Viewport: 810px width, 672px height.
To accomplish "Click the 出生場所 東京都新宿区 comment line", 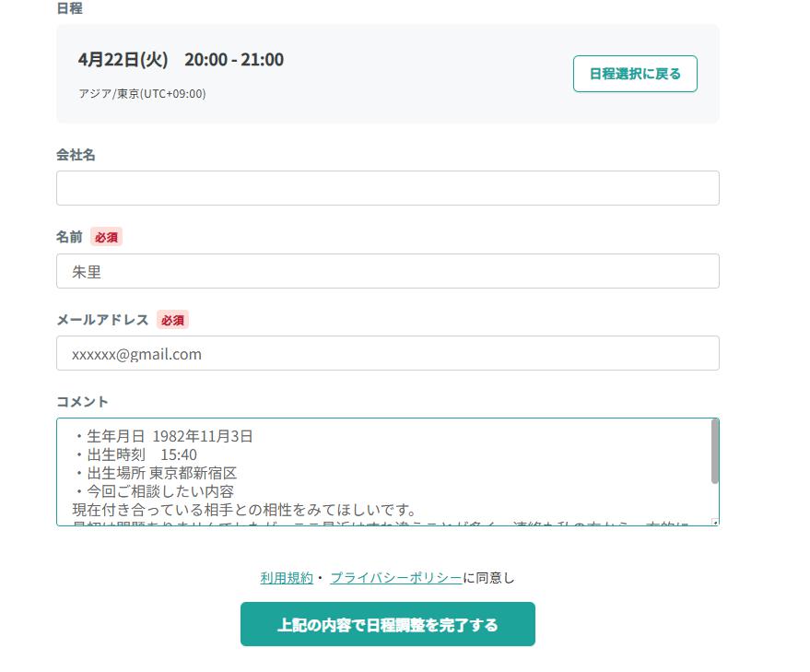I will (156, 473).
